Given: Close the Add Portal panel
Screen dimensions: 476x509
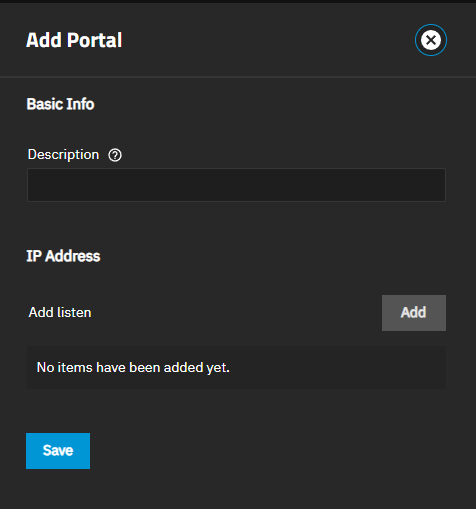Looking at the screenshot, I should coord(431,40).
